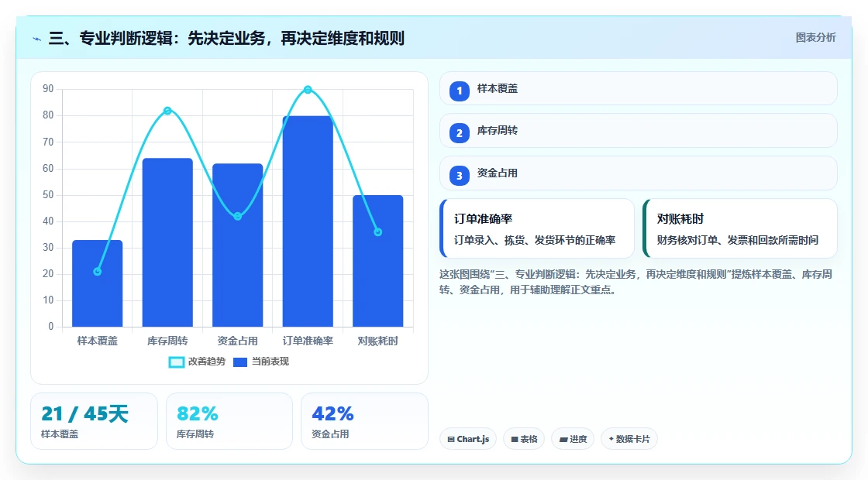Image resolution: width=868 pixels, height=480 pixels.
Task: Click the y-axis value 50
Action: click(48, 194)
